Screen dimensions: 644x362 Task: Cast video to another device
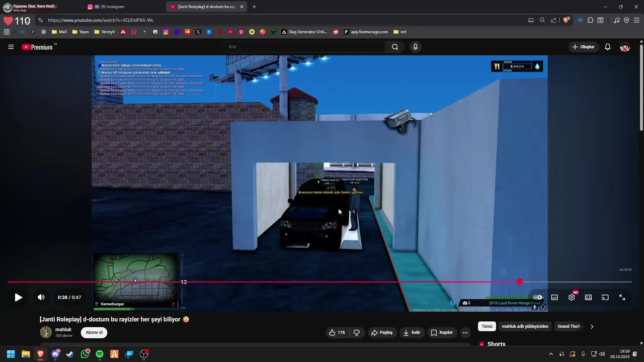tap(605, 297)
